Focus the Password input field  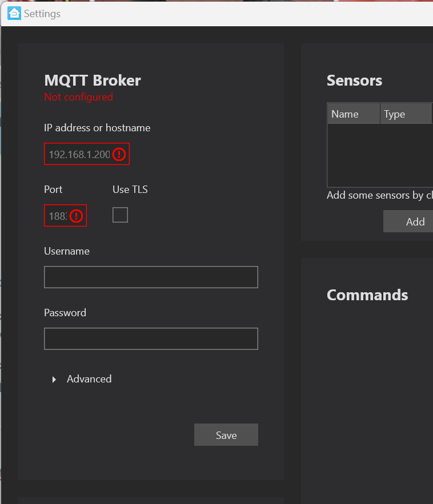151,338
